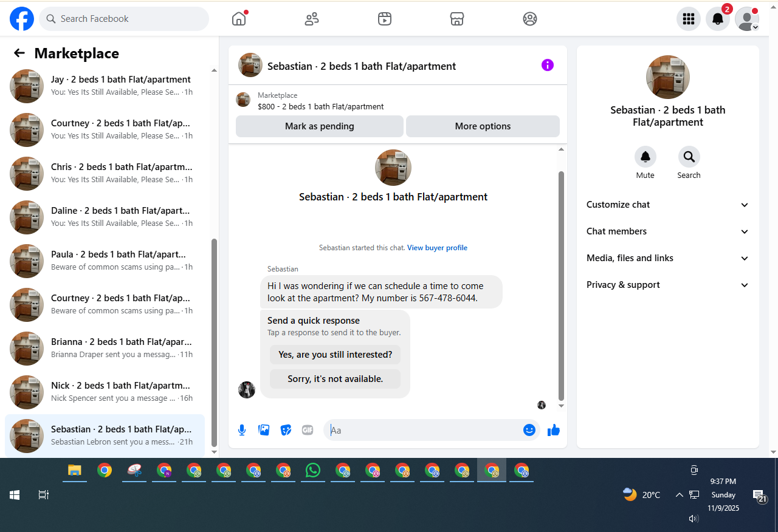The width and height of the screenshot is (778, 532).
Task: Click Sebastian's message containing the phone number
Action: tap(381, 292)
